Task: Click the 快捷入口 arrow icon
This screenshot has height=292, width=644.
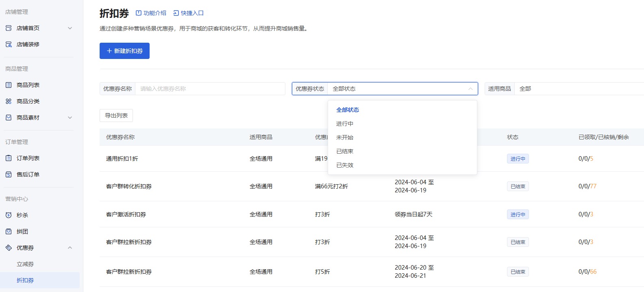Action: [x=176, y=13]
